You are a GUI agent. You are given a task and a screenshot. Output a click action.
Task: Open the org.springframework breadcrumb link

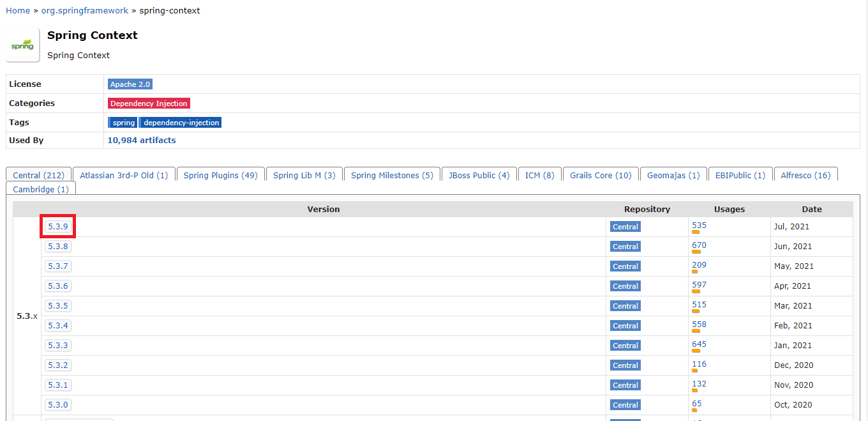click(85, 11)
